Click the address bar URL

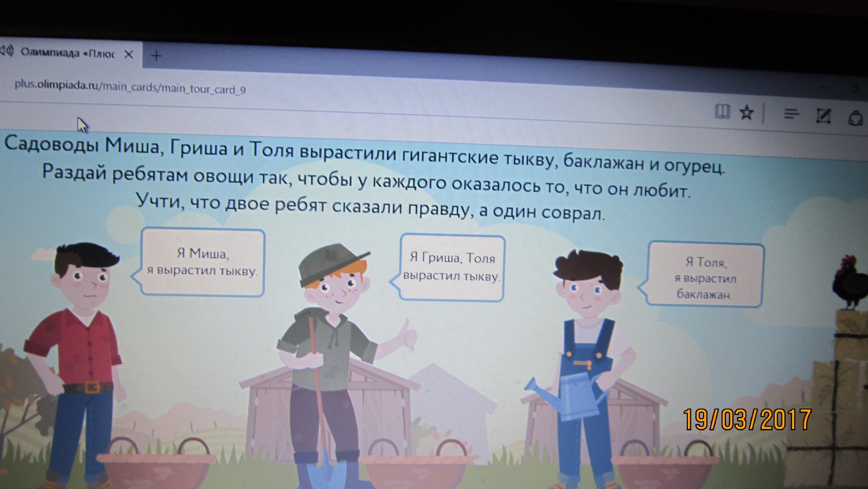click(x=130, y=88)
